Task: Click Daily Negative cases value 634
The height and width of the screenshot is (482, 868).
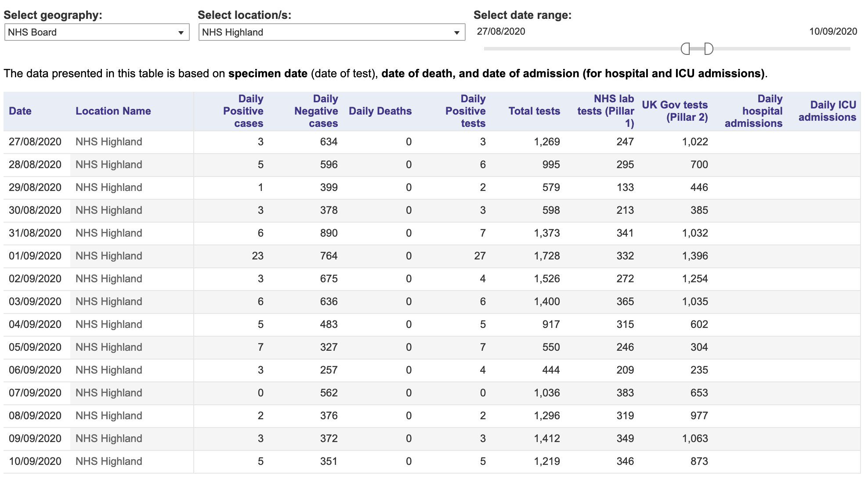Action: click(329, 142)
